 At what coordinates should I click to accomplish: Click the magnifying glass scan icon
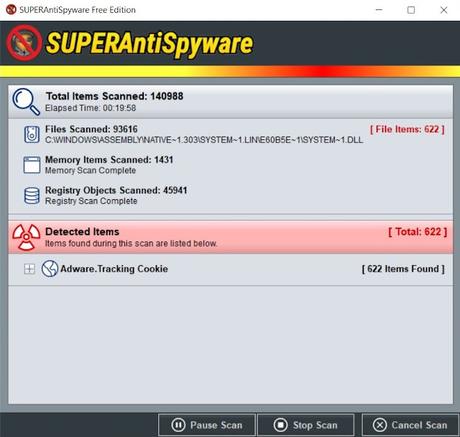pos(26,102)
